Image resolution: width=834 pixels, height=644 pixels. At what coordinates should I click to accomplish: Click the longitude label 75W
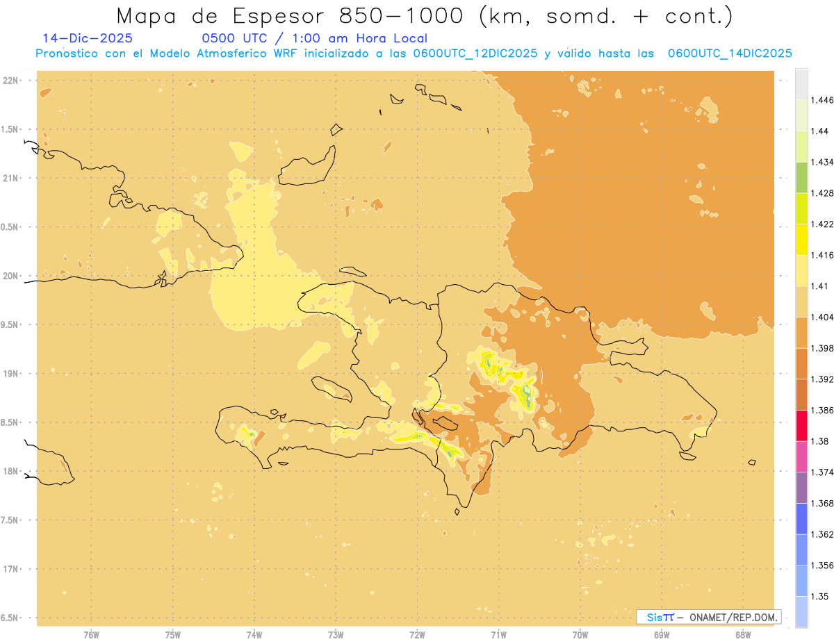click(173, 635)
